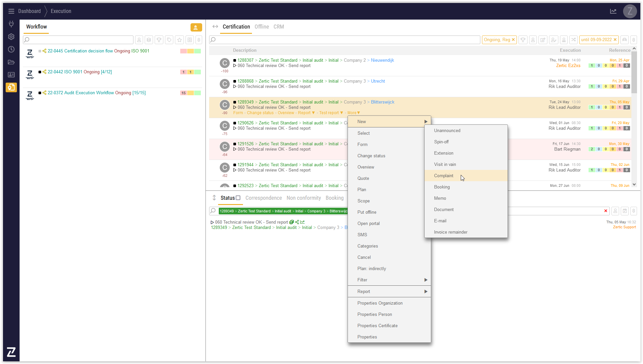Switch to the Non conformity tab
Screen dimensions: 643x364
coord(303,198)
